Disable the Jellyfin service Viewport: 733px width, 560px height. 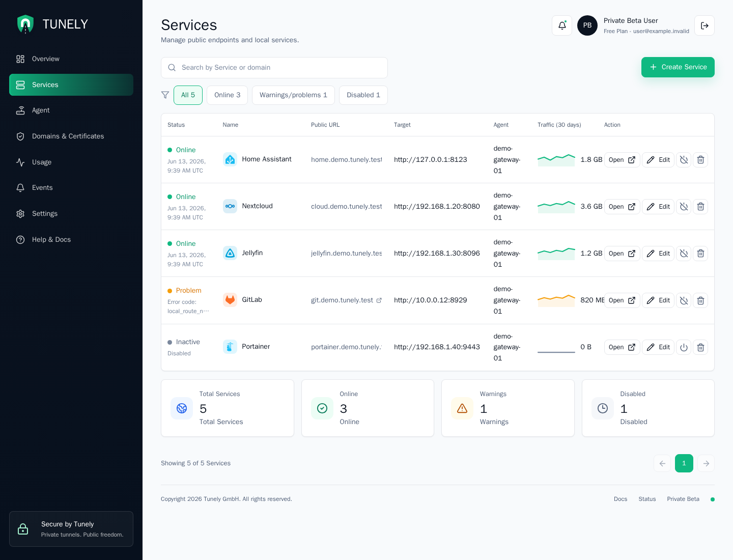pyautogui.click(x=684, y=254)
